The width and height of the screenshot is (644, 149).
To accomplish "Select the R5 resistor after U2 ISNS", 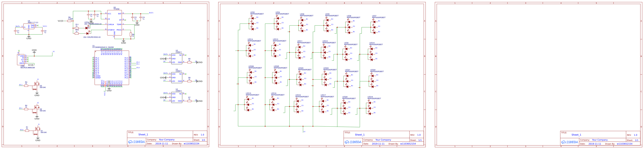I will (x=189, y=62).
